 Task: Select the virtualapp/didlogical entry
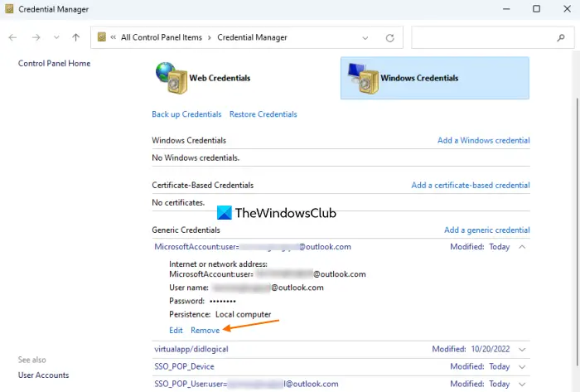coord(191,349)
